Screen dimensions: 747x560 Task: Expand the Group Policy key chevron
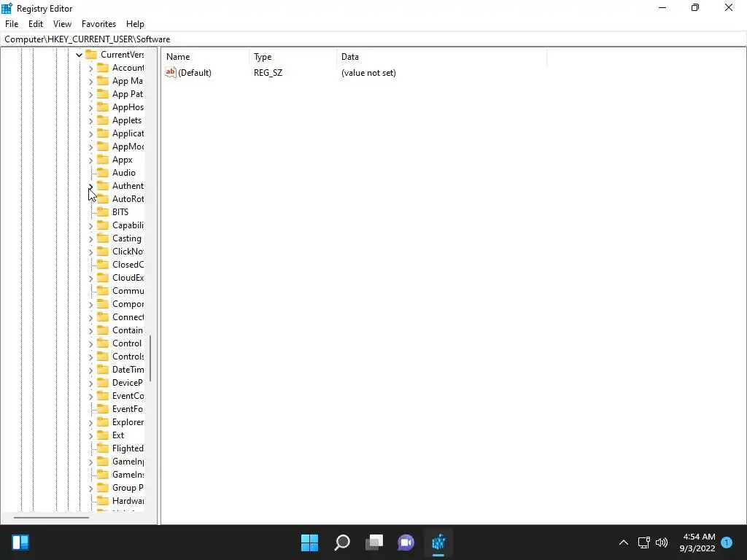(x=91, y=489)
